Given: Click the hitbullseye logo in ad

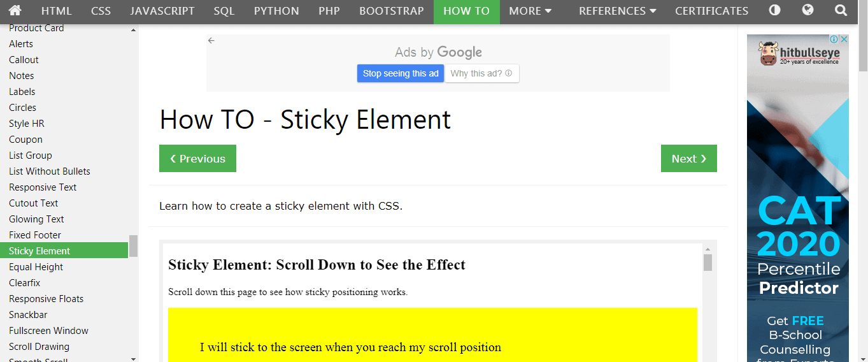Looking at the screenshot, I should point(799,54).
